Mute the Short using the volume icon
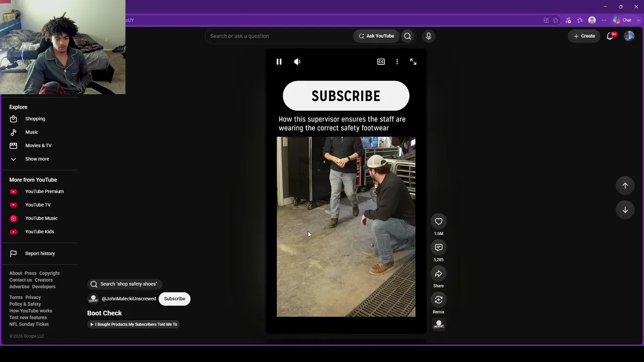Viewport: 644px width, 362px height. [297, 62]
